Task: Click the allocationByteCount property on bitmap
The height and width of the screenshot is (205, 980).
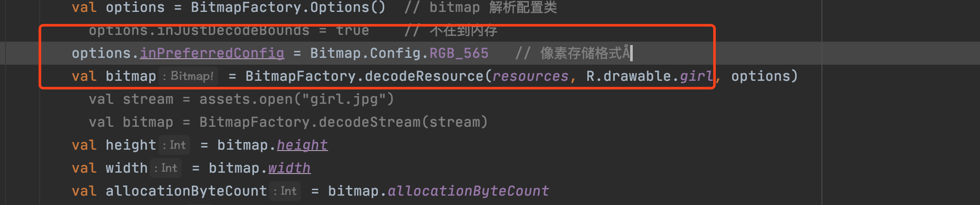Action: [468, 191]
